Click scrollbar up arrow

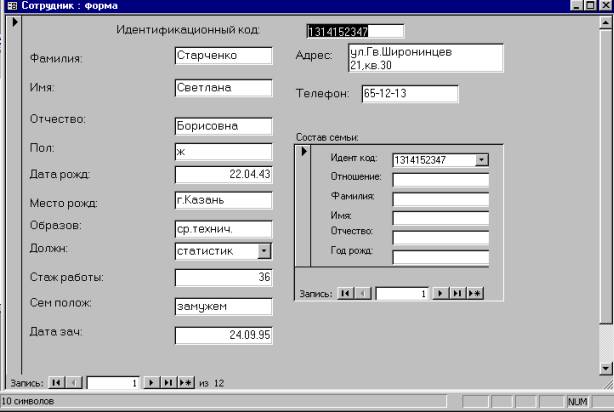pos(605,23)
